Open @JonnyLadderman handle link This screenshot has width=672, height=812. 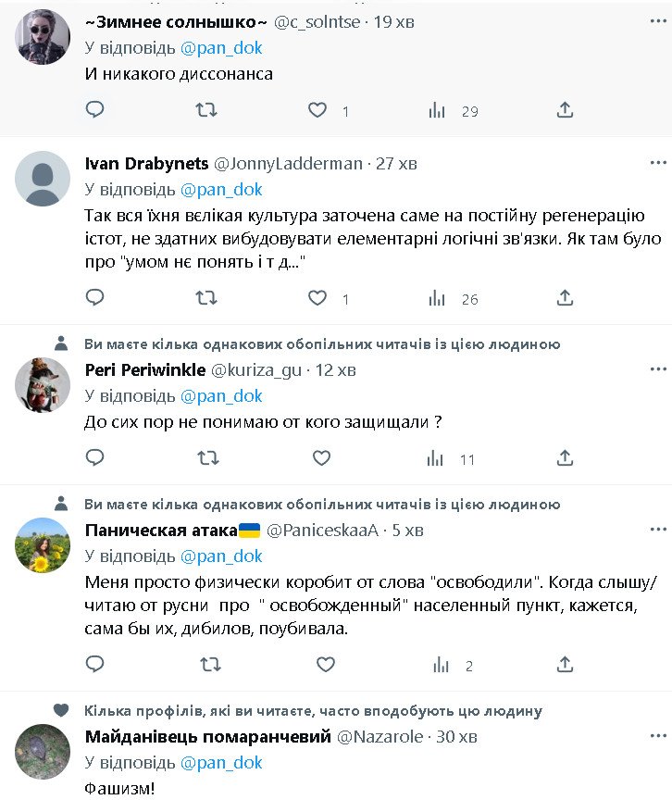tap(288, 164)
